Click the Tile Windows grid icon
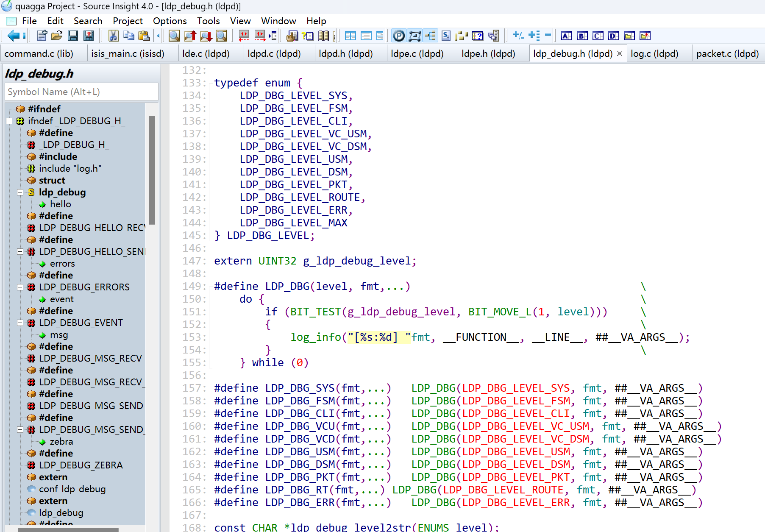Viewport: 765px width, 532px height. 351,36
